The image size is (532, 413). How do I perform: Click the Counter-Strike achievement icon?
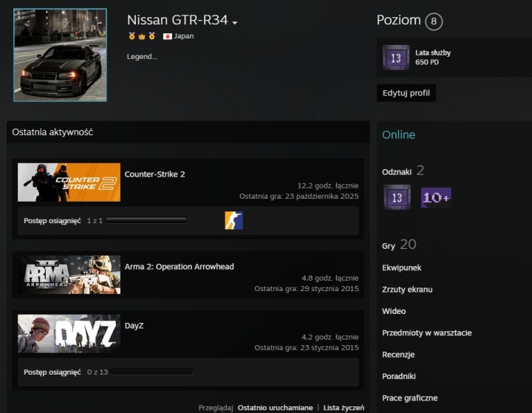click(x=233, y=221)
